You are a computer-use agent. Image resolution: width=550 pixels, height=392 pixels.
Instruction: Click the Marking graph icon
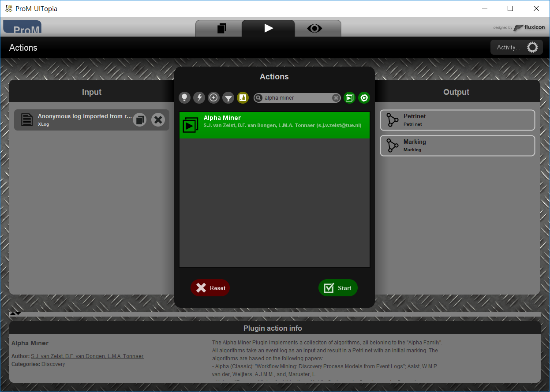click(392, 146)
